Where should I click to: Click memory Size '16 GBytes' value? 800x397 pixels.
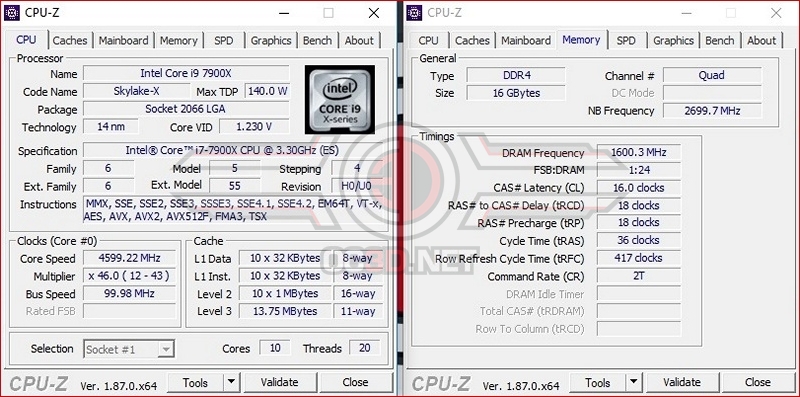point(516,93)
